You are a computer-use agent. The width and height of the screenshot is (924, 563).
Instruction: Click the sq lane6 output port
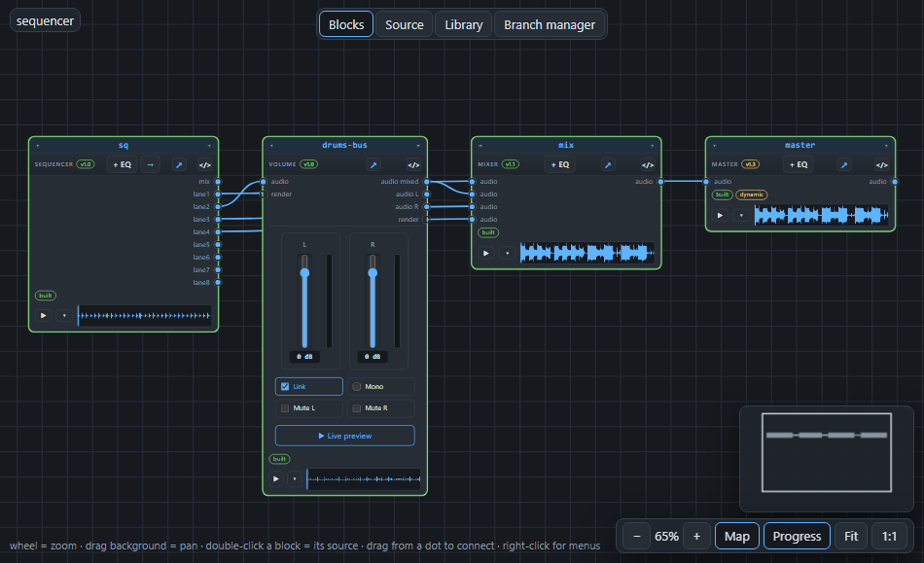click(x=218, y=258)
